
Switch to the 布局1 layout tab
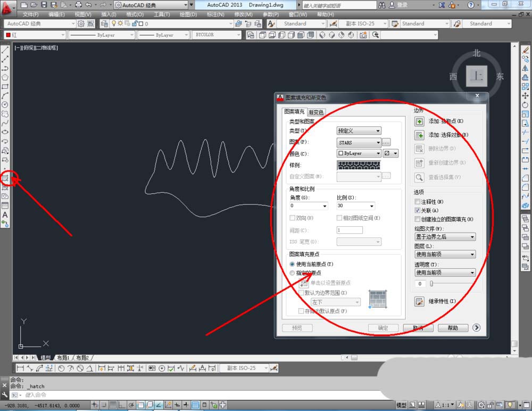coord(63,358)
